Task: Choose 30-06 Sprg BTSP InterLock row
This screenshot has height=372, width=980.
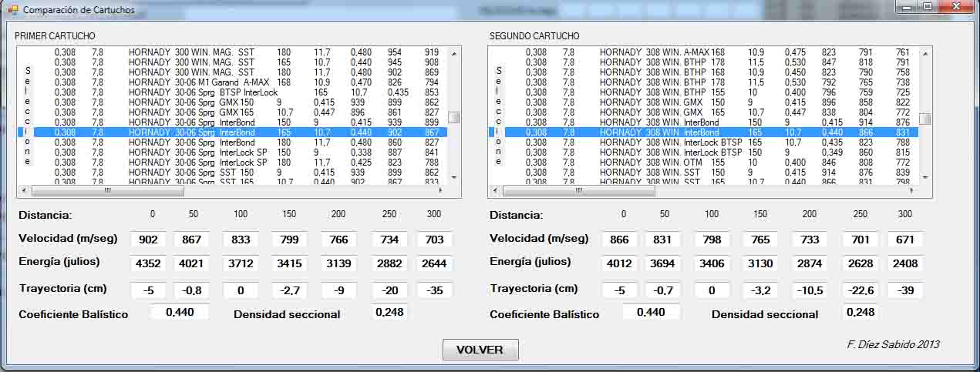Action: (202, 92)
